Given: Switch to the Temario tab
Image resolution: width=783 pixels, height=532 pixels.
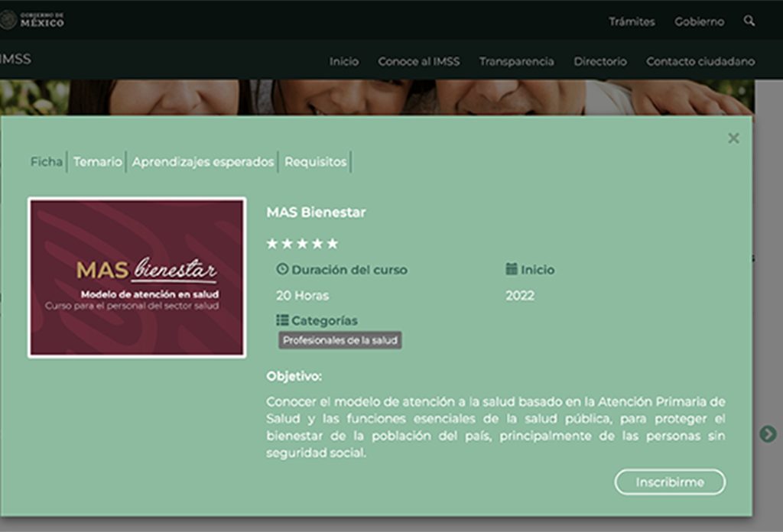Looking at the screenshot, I should [97, 162].
